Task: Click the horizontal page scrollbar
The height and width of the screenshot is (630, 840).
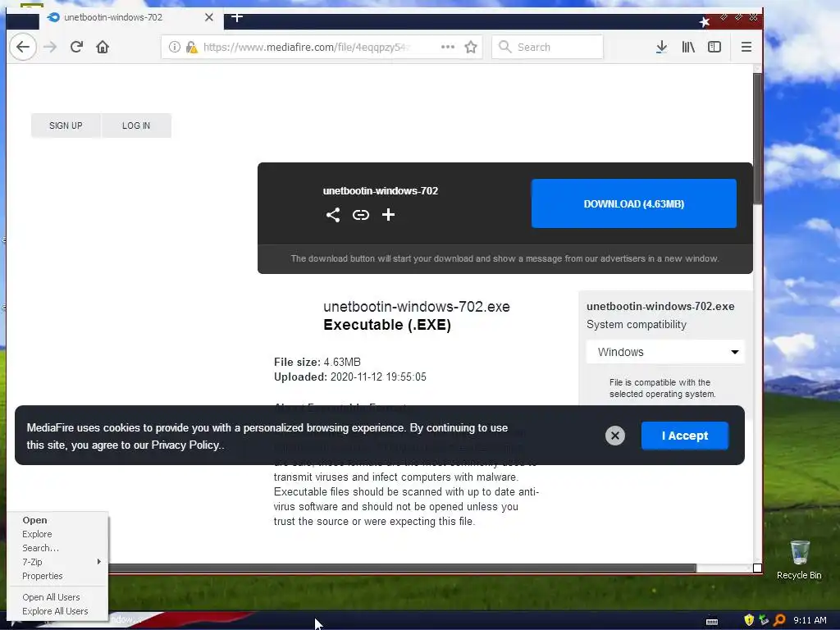Action: point(402,568)
